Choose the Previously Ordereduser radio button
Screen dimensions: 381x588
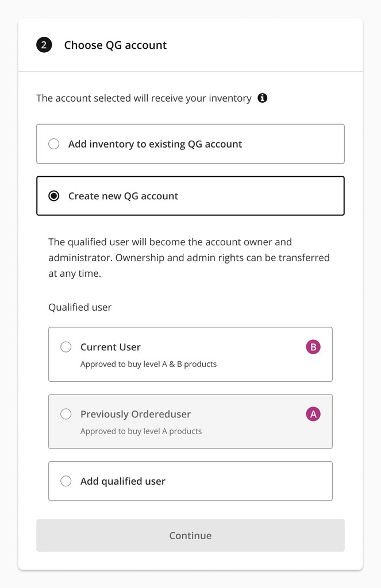[x=66, y=414]
